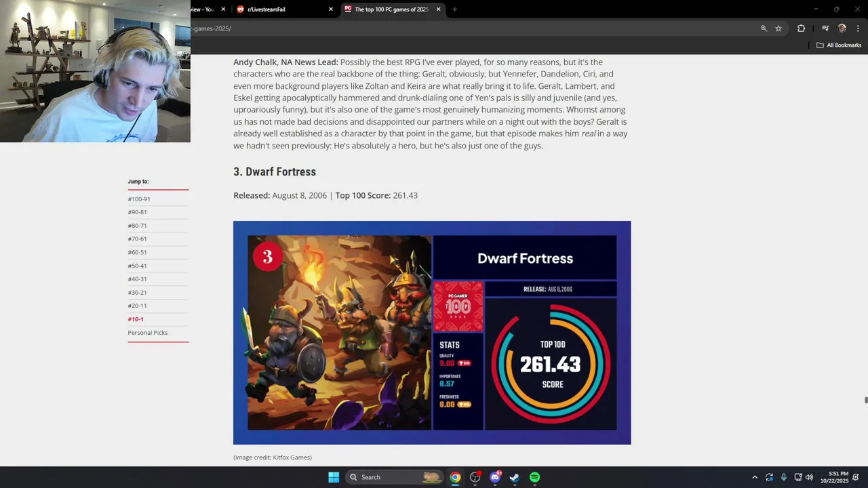
Task: Jump to #60-51 section
Action: 137,252
